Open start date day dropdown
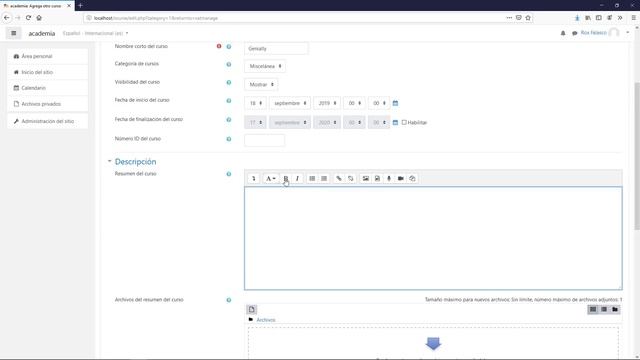The width and height of the screenshot is (640, 360). tap(255, 103)
